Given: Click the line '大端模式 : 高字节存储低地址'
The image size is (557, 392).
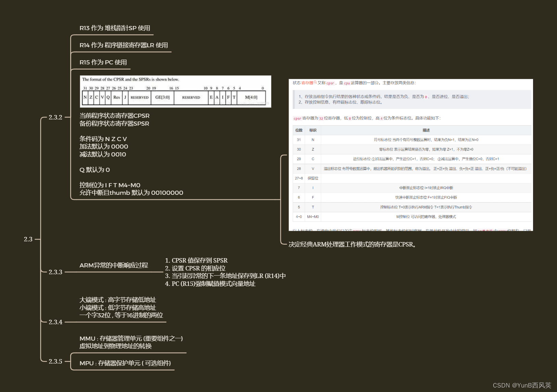Looking at the screenshot, I should (117, 300).
